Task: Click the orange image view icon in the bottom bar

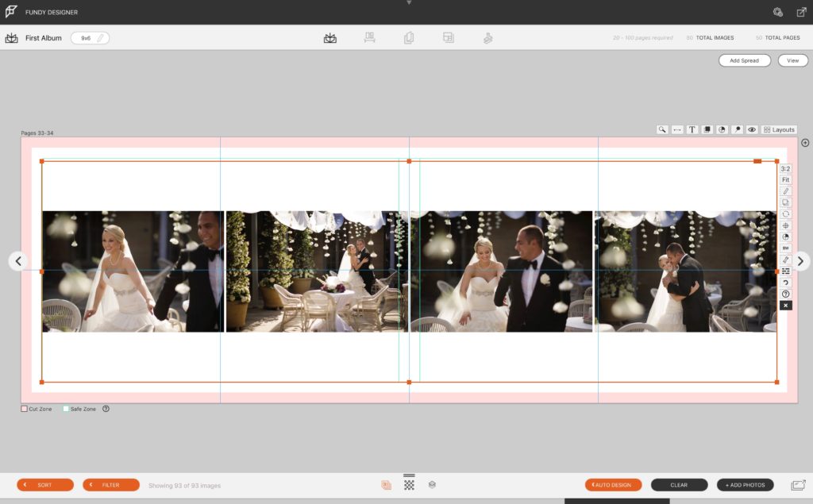Action: point(386,485)
